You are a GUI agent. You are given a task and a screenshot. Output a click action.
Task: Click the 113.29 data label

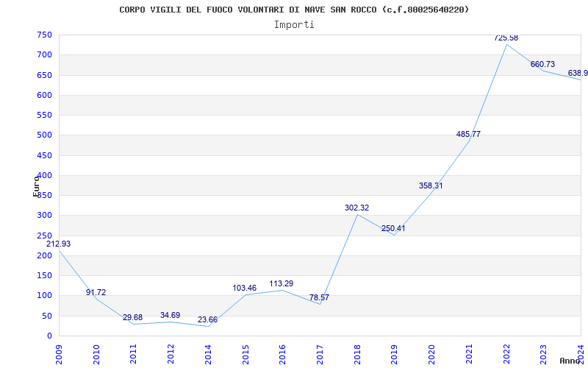coord(282,283)
